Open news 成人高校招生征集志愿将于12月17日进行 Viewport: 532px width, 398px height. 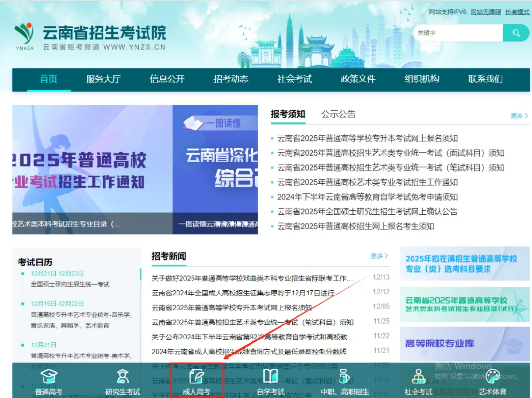coord(243,293)
